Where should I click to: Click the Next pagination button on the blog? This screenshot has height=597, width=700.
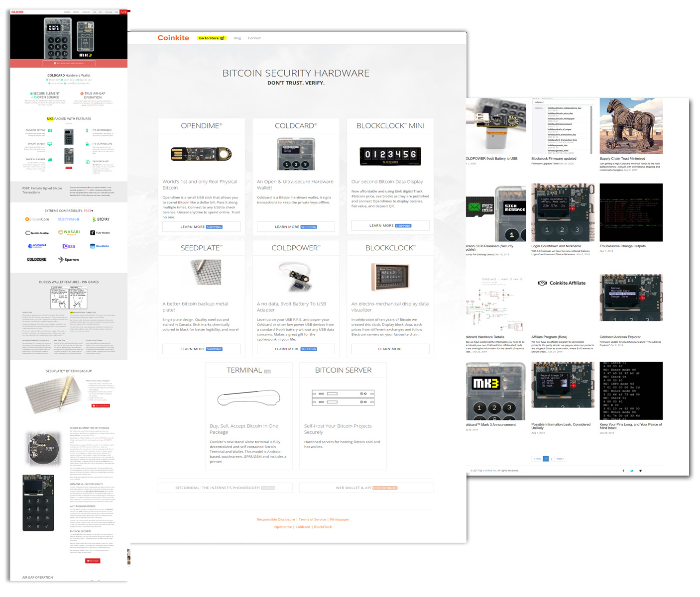pos(560,459)
